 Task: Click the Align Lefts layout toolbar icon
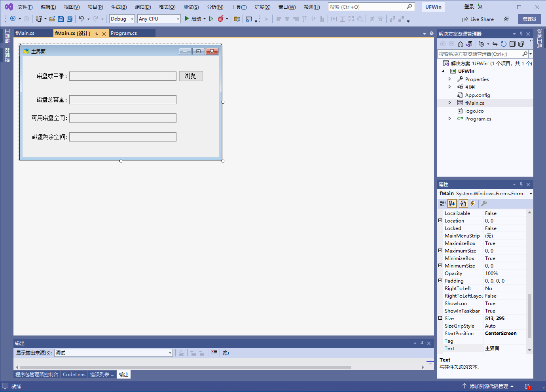point(279,19)
